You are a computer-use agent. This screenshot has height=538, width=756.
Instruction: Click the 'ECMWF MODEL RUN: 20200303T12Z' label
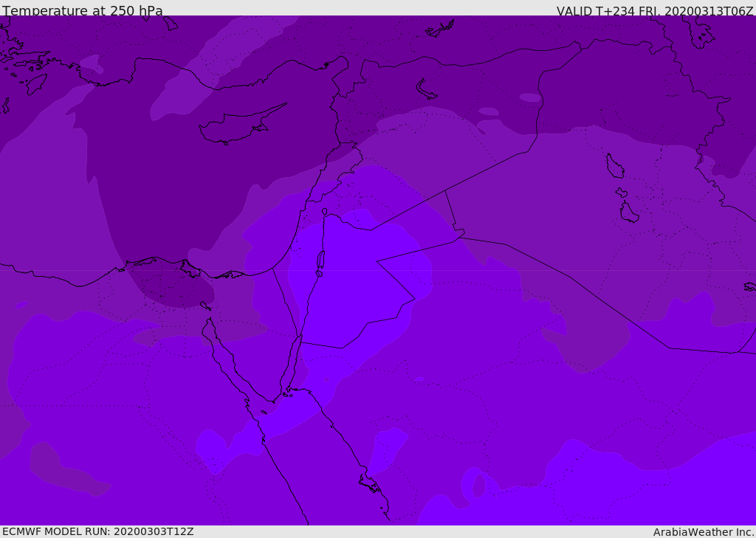(x=98, y=531)
